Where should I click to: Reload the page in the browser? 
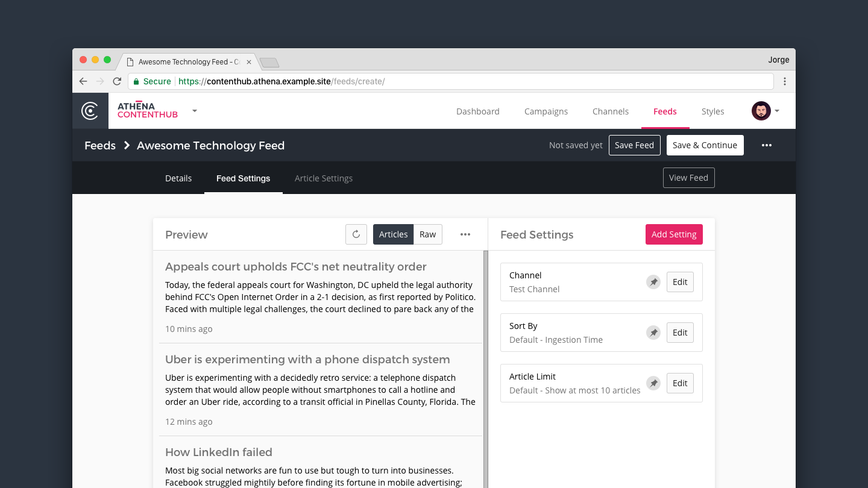(x=117, y=81)
